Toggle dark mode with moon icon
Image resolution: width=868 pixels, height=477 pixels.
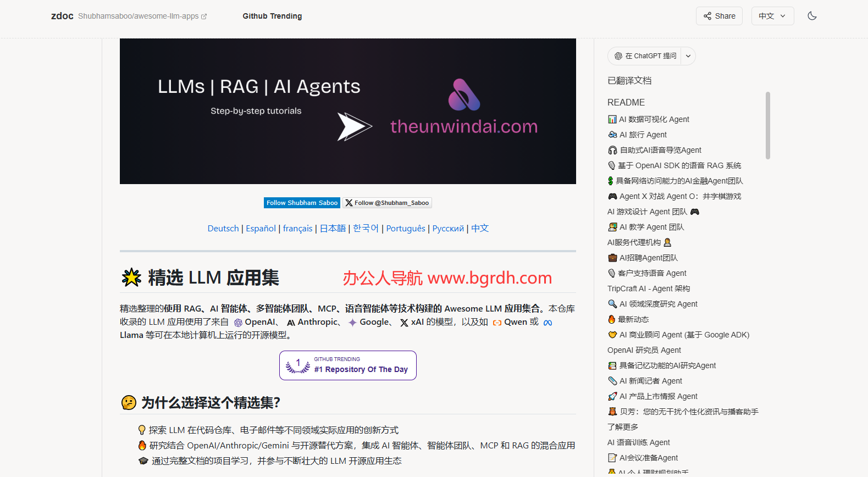812,16
